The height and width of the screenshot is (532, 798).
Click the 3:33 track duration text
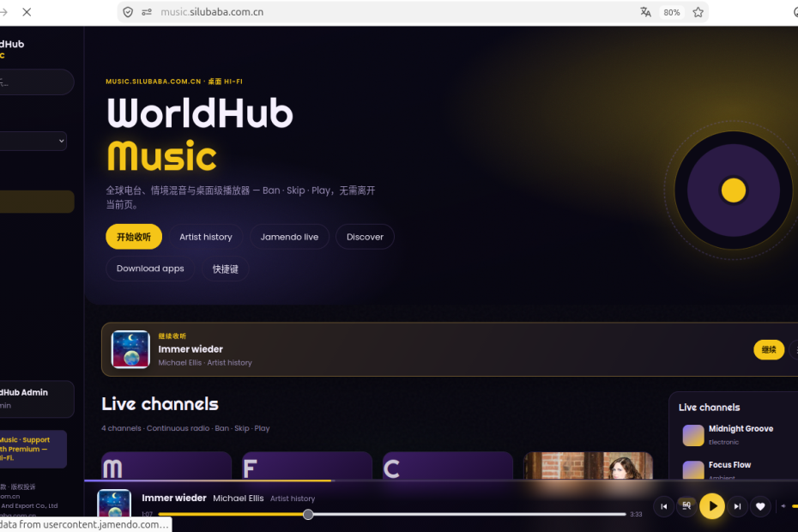point(636,514)
